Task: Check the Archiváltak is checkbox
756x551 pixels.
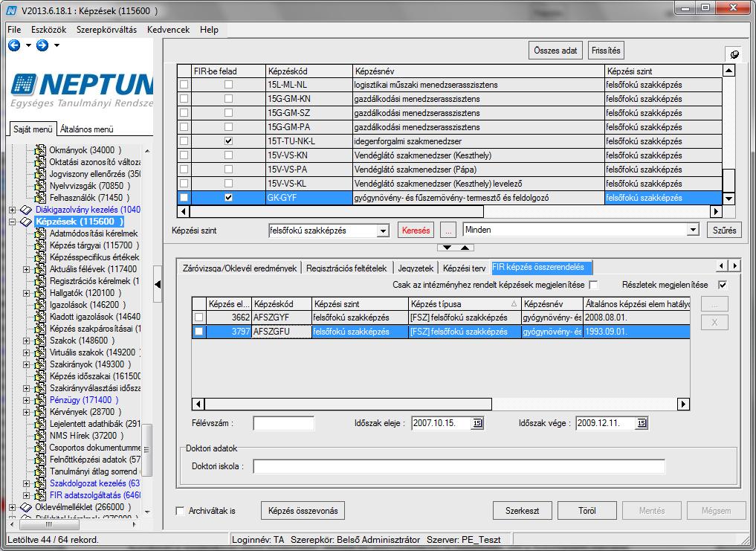Action: coord(181,511)
